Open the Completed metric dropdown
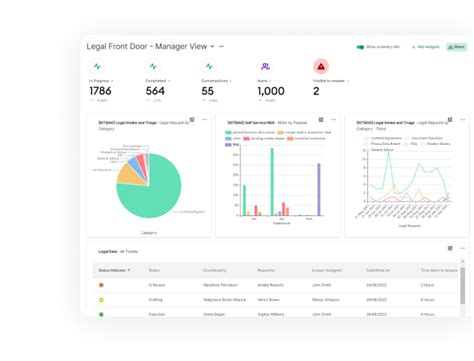 click(x=169, y=81)
